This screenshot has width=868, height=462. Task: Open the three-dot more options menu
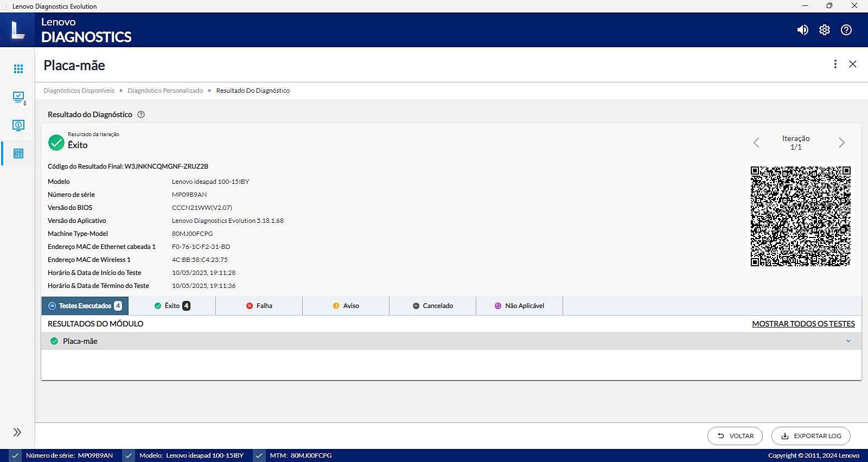tap(835, 64)
